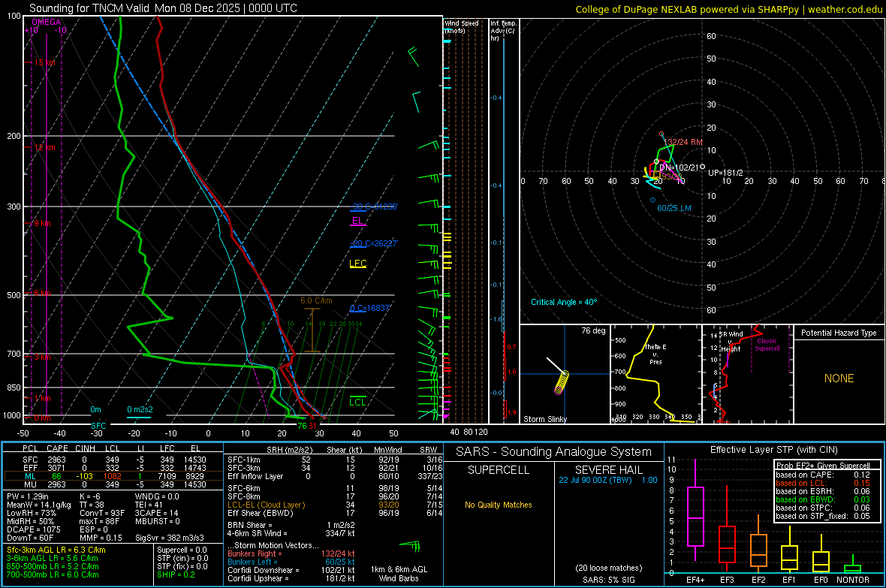The image size is (886, 588).
Task: Click the Bunkers Left storm motion line
Action: tap(291, 562)
